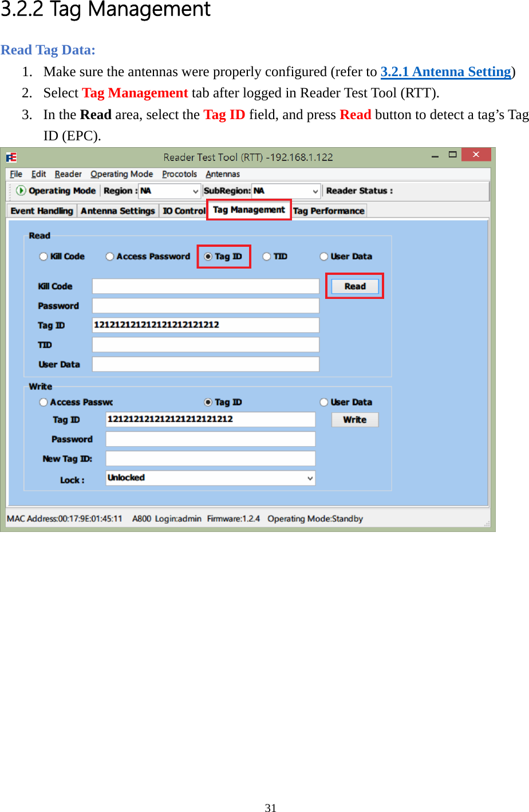Open the Reader menu
Screen dimensions: 529x812
click(x=68, y=174)
